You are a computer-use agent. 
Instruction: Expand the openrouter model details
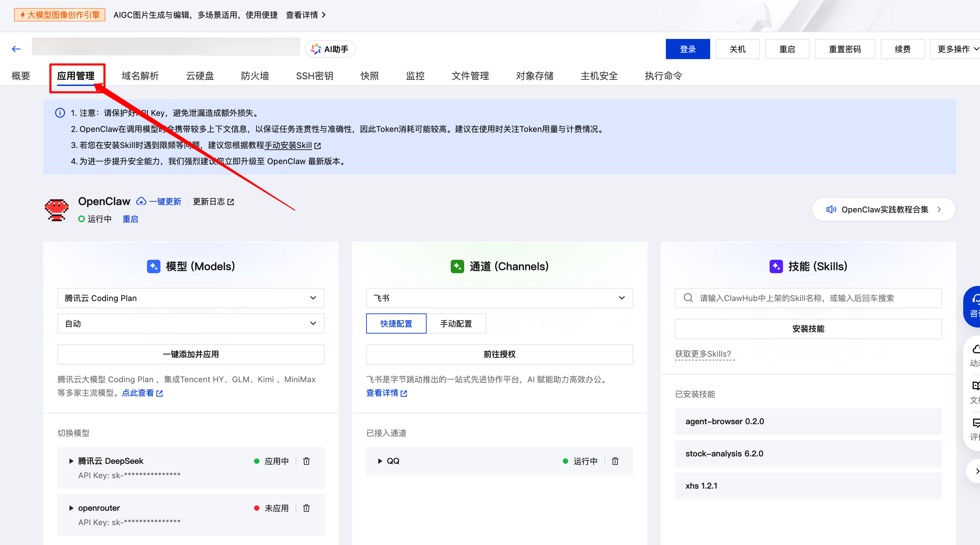point(71,508)
